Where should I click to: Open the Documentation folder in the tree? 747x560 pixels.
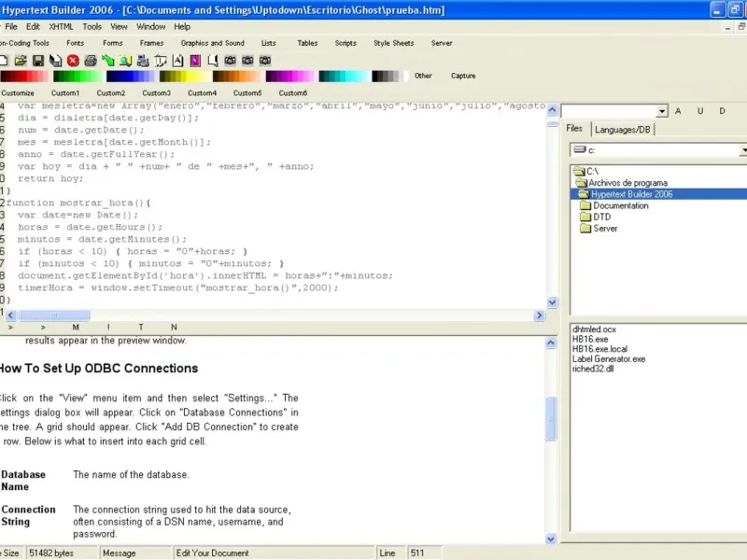[x=621, y=205]
